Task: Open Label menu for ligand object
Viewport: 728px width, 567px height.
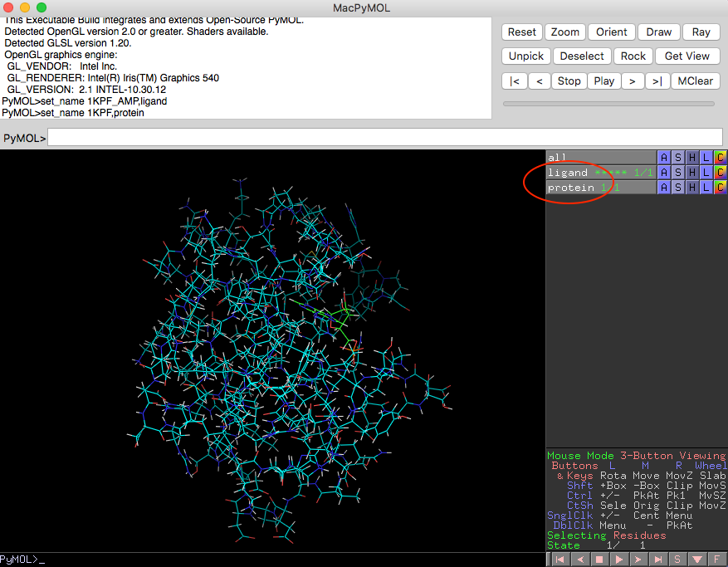Action: [706, 173]
